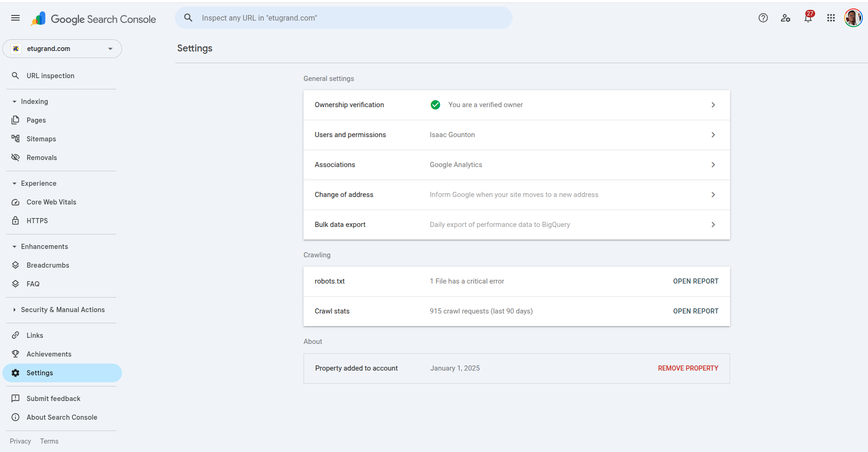This screenshot has width=868, height=452.
Task: Click the Inspect any URL search field
Action: tap(344, 18)
